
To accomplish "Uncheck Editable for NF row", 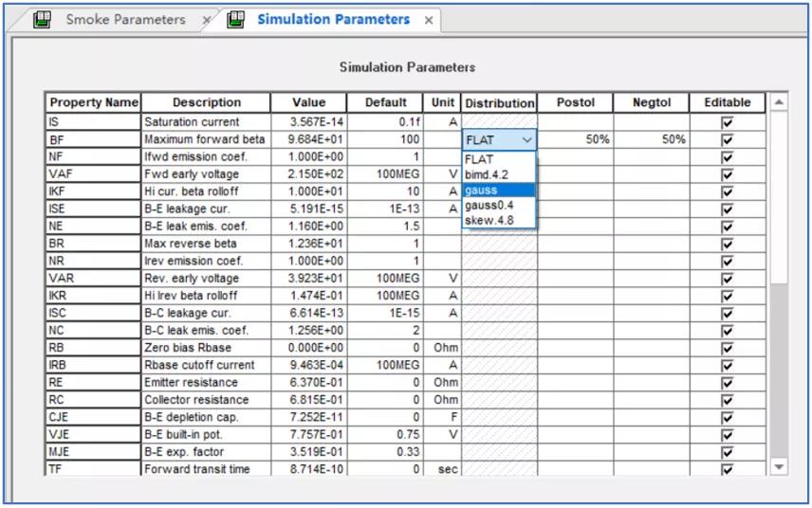I will (727, 156).
